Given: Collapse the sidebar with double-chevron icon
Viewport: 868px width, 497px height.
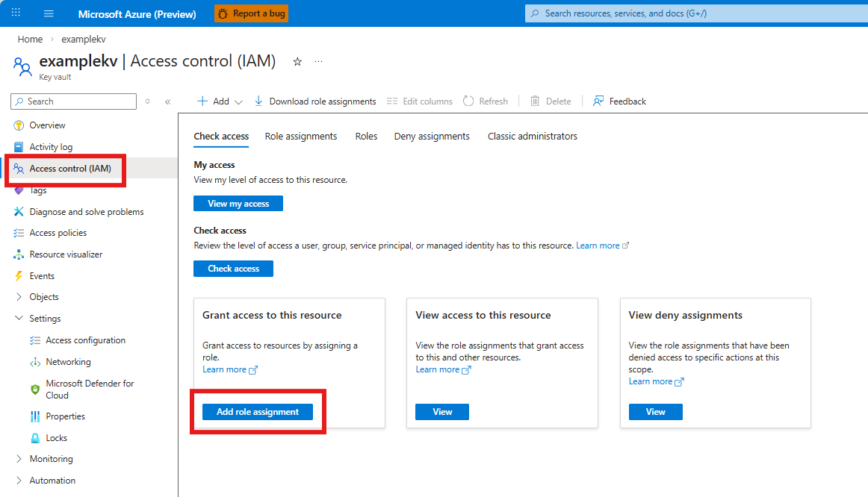Looking at the screenshot, I should tap(167, 101).
